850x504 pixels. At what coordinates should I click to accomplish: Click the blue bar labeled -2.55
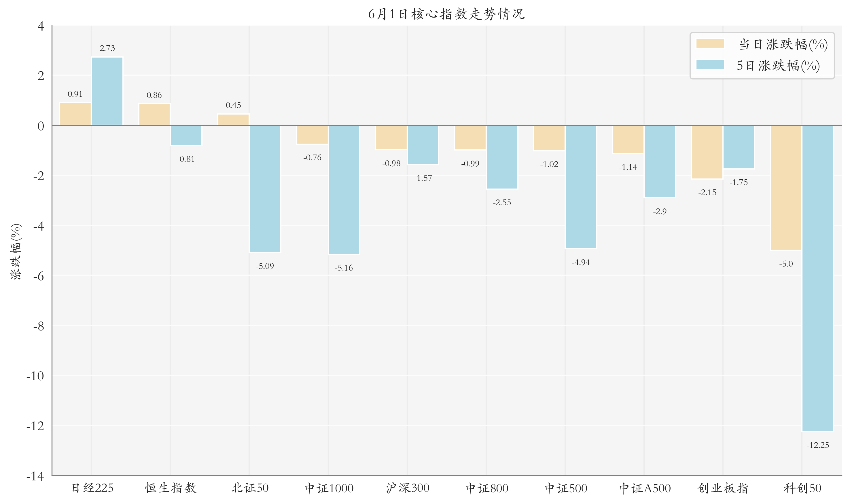click(x=502, y=157)
